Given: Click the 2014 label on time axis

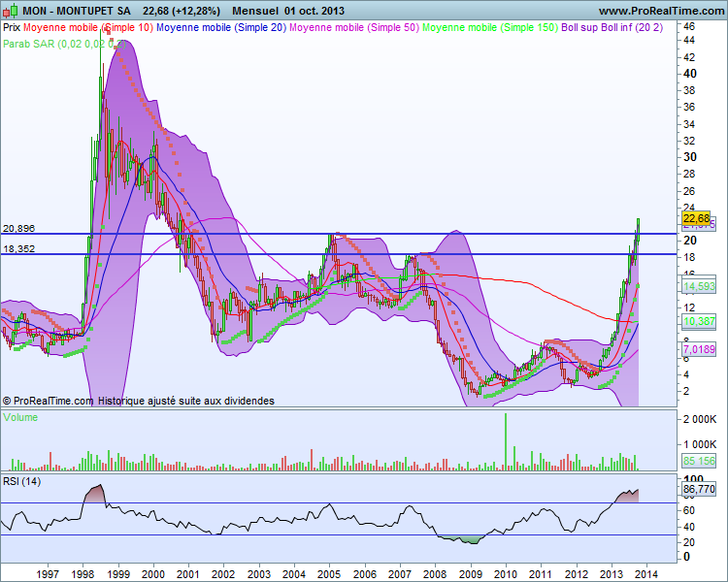Looking at the screenshot, I should [646, 574].
